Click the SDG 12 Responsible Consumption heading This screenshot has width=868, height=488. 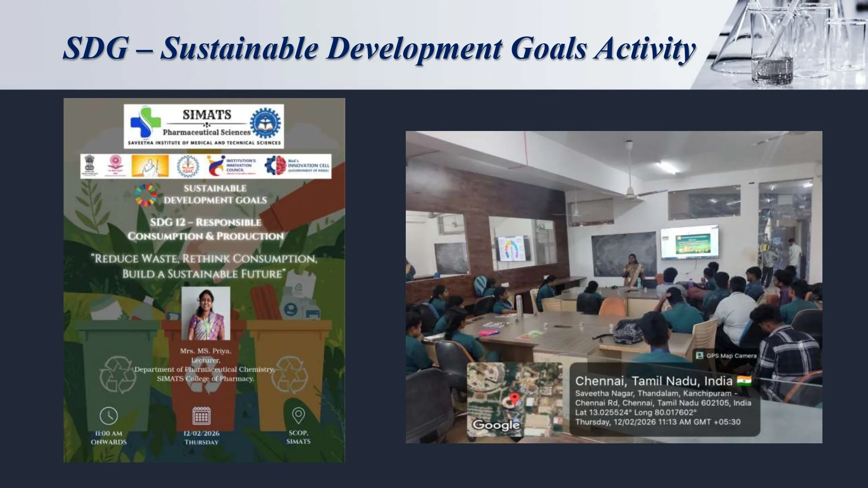pos(206,229)
